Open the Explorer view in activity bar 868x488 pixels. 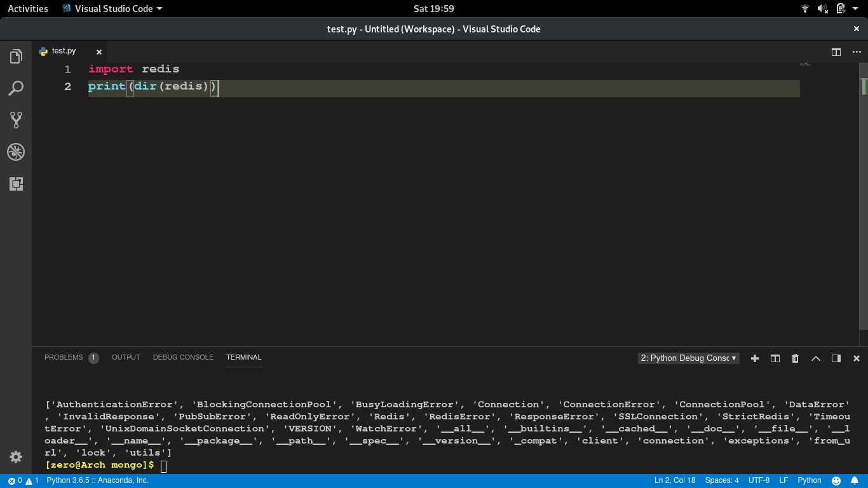16,57
